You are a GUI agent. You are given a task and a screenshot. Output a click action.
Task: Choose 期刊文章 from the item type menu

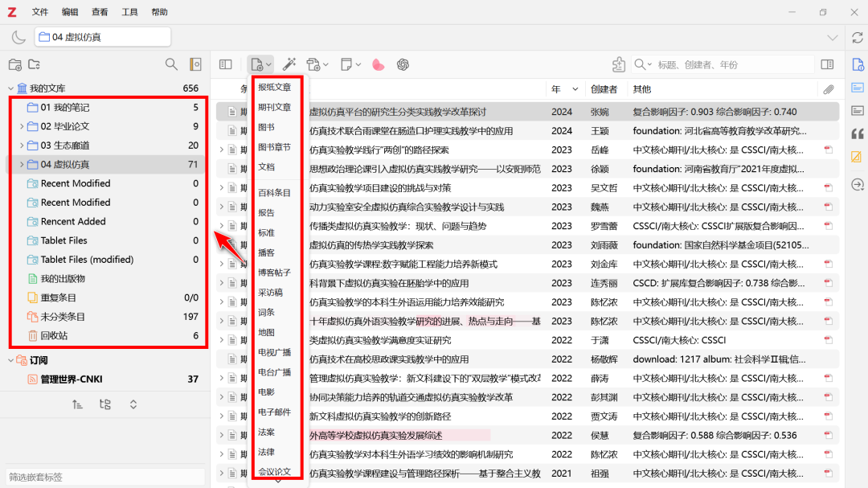click(274, 107)
